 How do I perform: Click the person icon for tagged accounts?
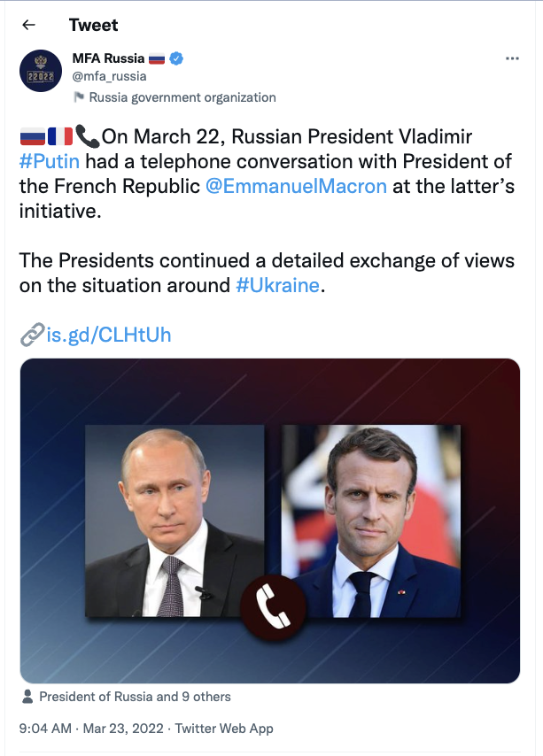tap(27, 697)
